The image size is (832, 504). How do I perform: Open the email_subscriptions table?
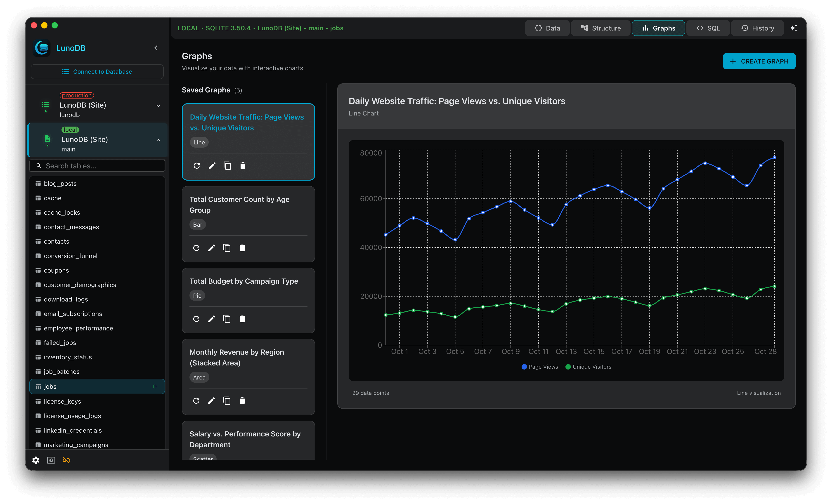click(97, 314)
